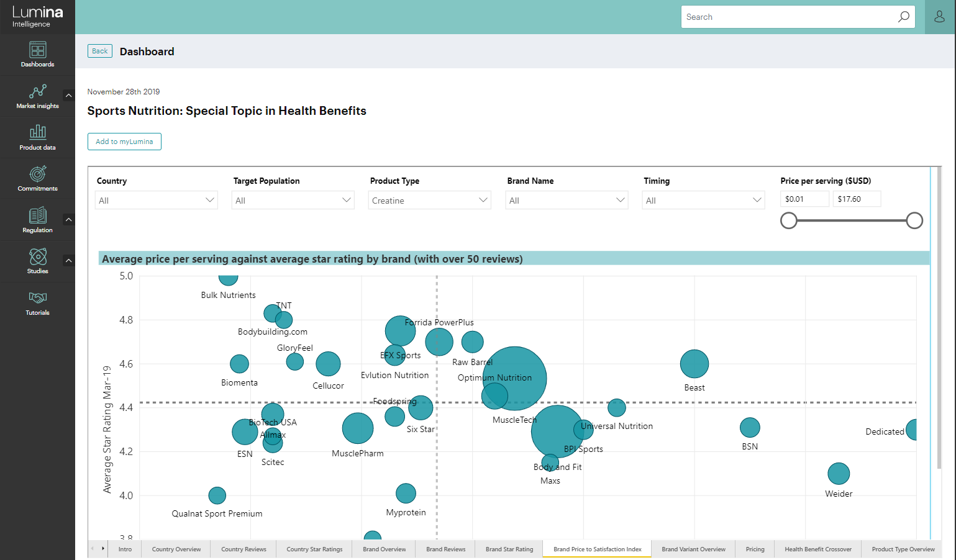Switch to the Product Type Overview tab

903,549
